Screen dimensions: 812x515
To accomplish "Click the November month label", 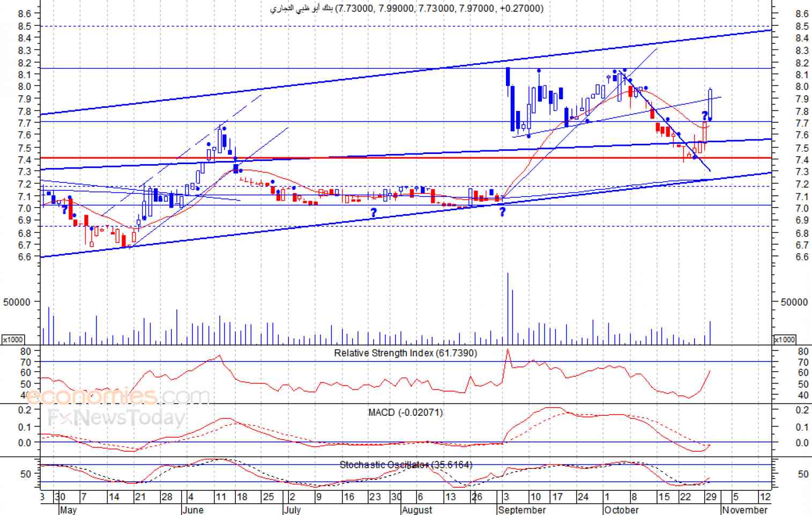I will pyautogui.click(x=745, y=510).
